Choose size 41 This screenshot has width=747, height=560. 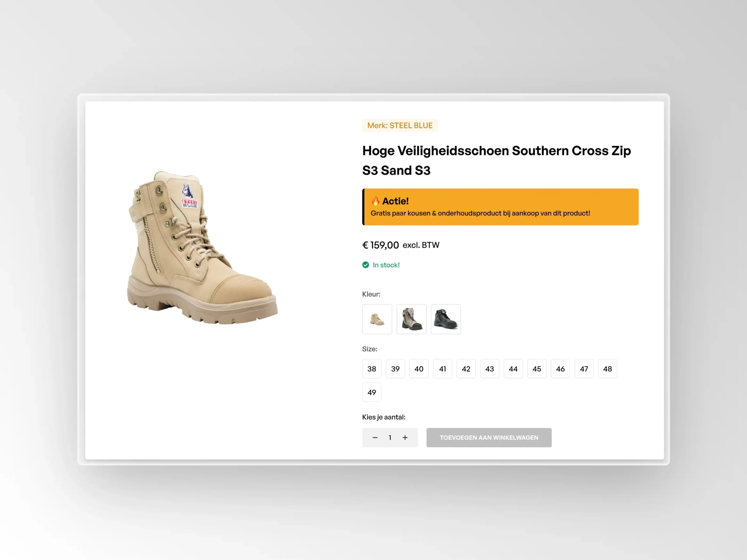click(442, 369)
